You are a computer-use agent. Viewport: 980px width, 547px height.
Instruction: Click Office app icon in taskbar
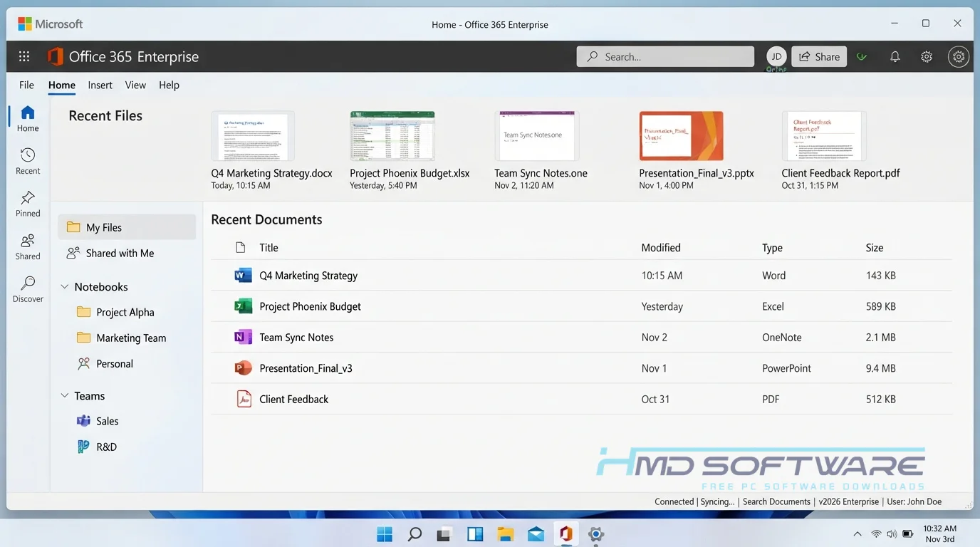click(x=566, y=533)
